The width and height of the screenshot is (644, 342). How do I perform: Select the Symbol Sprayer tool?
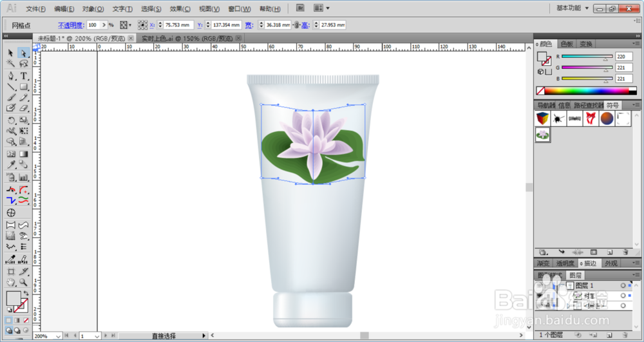(x=11, y=177)
